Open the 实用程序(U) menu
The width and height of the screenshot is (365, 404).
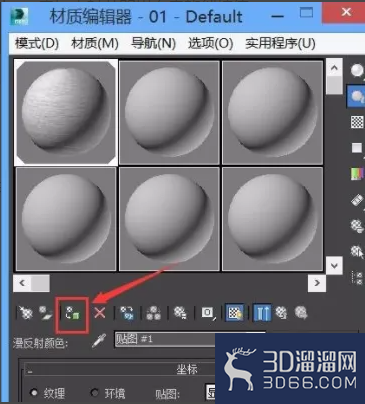tap(280, 43)
